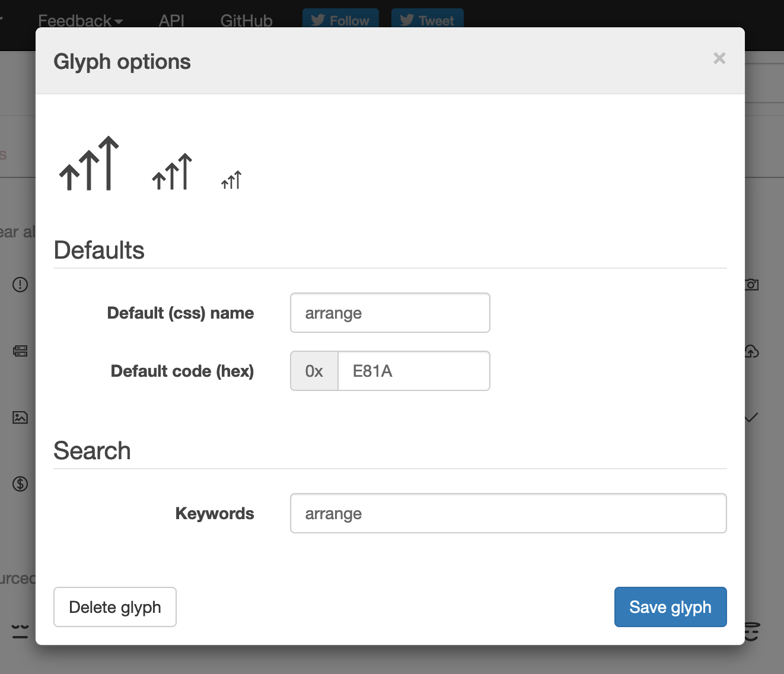Select the attention exclamation glyph
Screen dimensions: 784x674
pos(20,284)
